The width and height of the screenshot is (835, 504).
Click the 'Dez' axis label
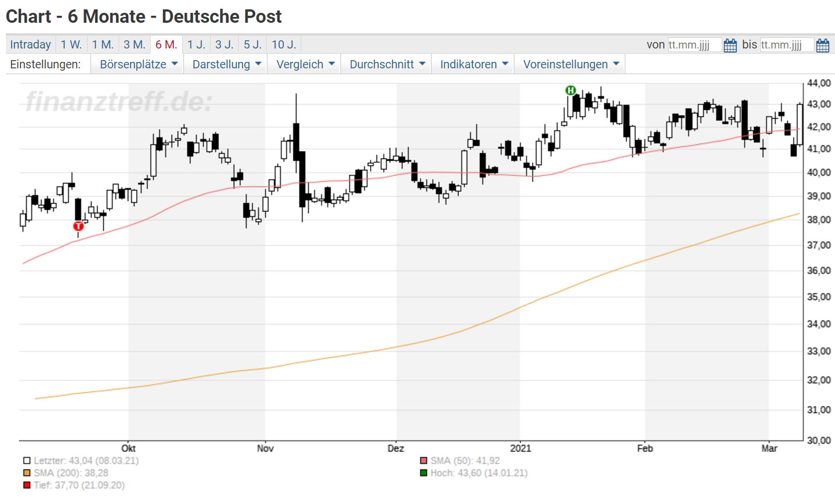(x=396, y=449)
